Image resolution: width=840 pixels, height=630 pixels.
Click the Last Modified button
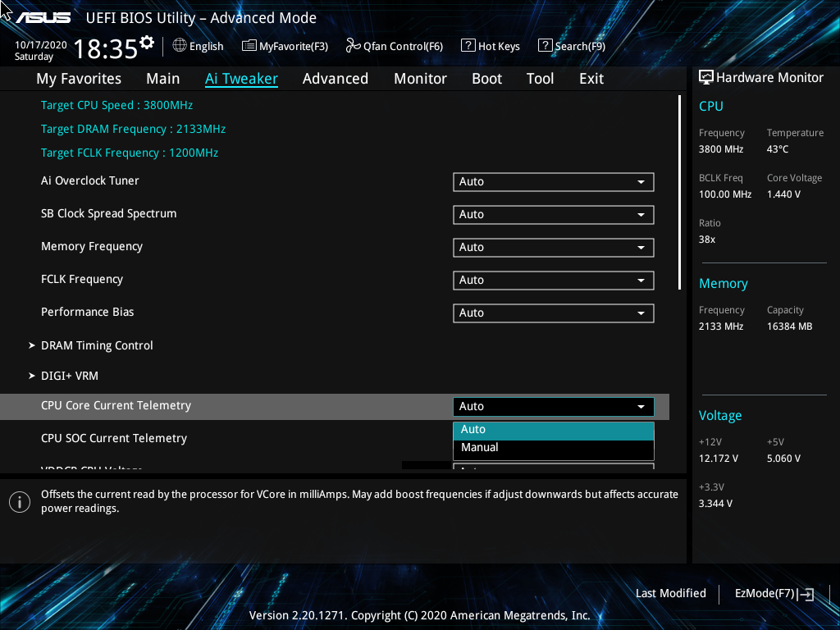pos(671,594)
